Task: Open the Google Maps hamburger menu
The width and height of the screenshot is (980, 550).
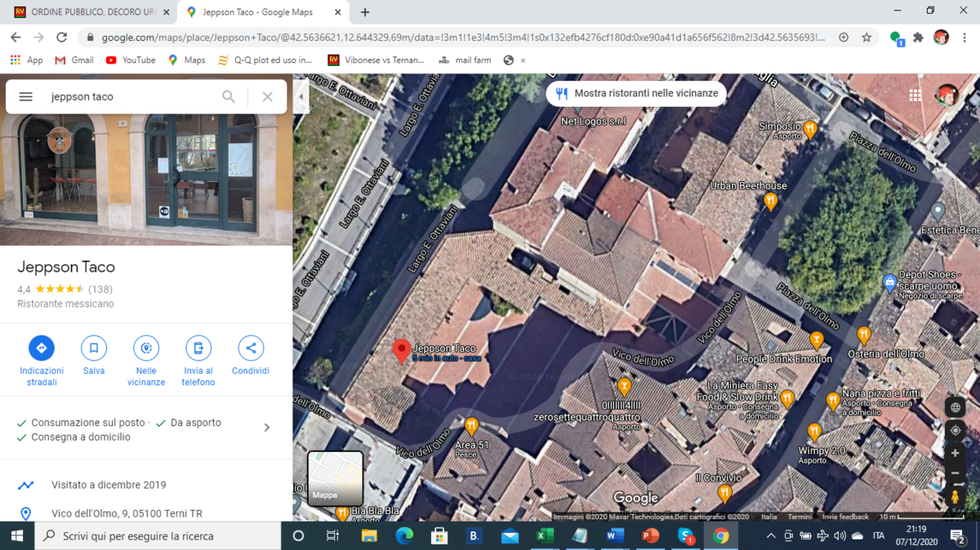Action: click(x=25, y=96)
